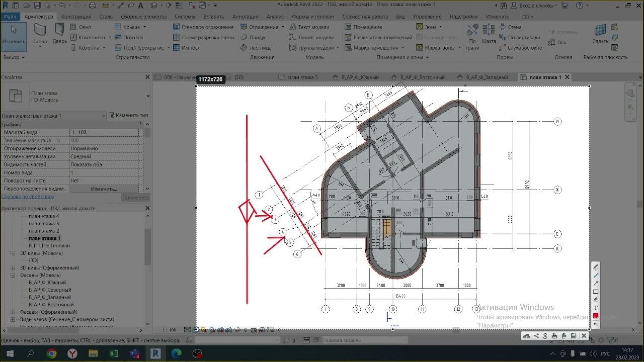
Task: Switch to the Конструкция ribbon tab
Action: [76, 17]
